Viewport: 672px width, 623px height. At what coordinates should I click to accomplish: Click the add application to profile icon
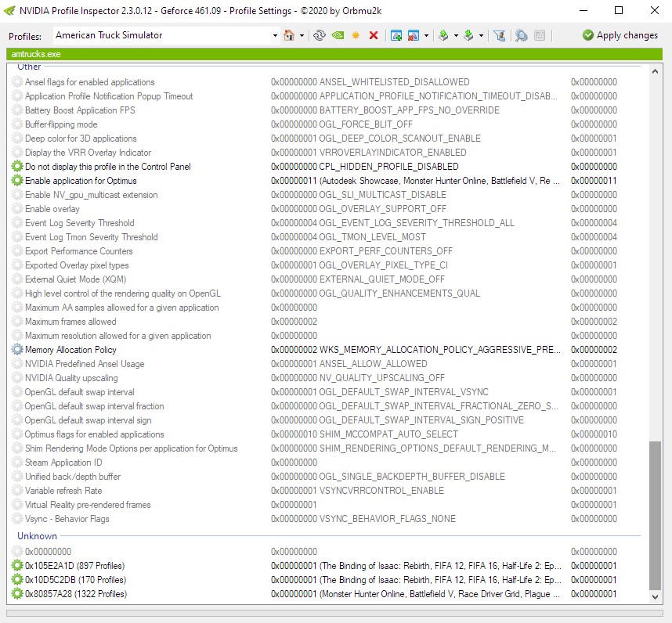pyautogui.click(x=396, y=35)
